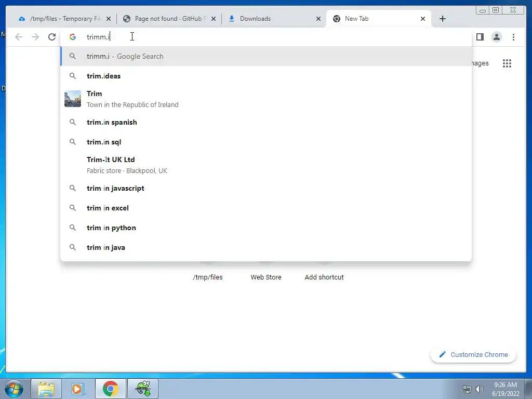Click the Customize Chrome button

click(473, 354)
